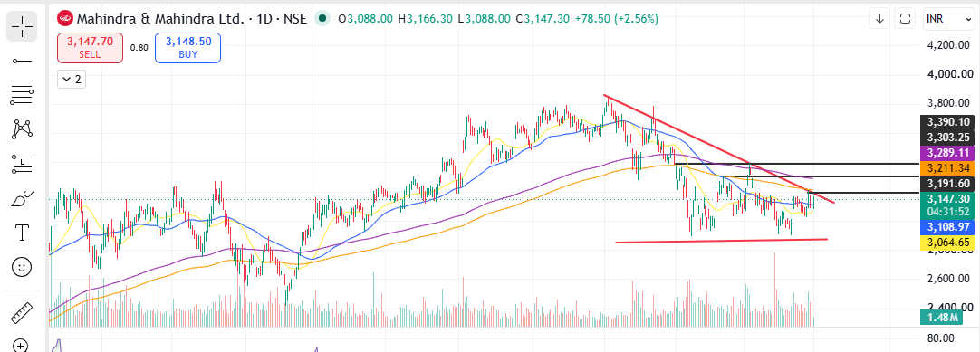
Task: Click the 0.80 spread value
Action: 139,47
